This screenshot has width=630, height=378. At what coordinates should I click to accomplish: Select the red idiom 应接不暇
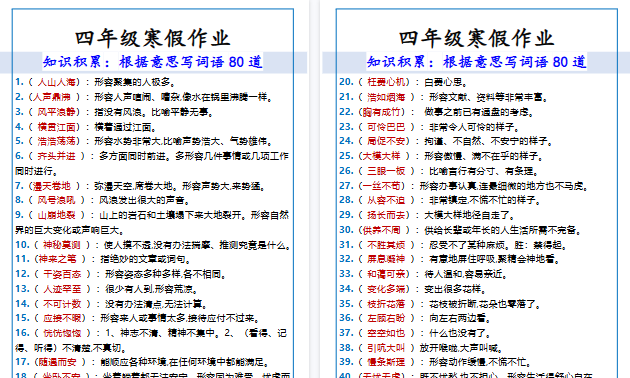click(x=62, y=319)
